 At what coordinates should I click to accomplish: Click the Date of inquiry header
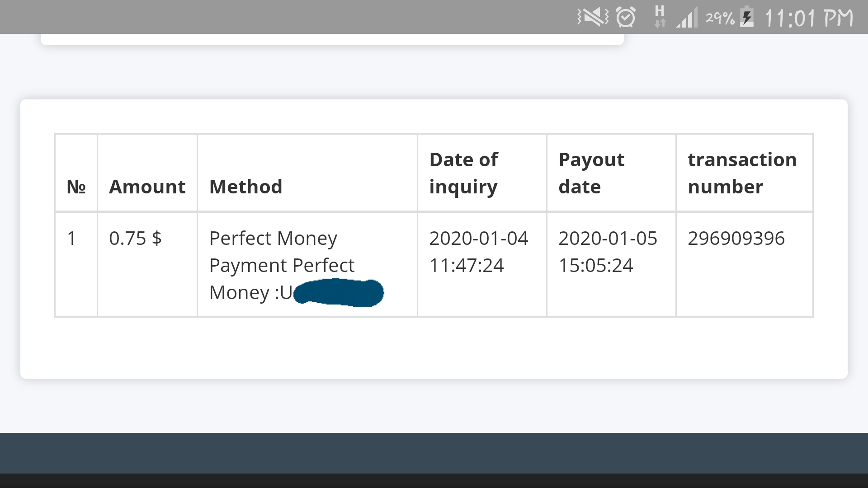click(464, 173)
